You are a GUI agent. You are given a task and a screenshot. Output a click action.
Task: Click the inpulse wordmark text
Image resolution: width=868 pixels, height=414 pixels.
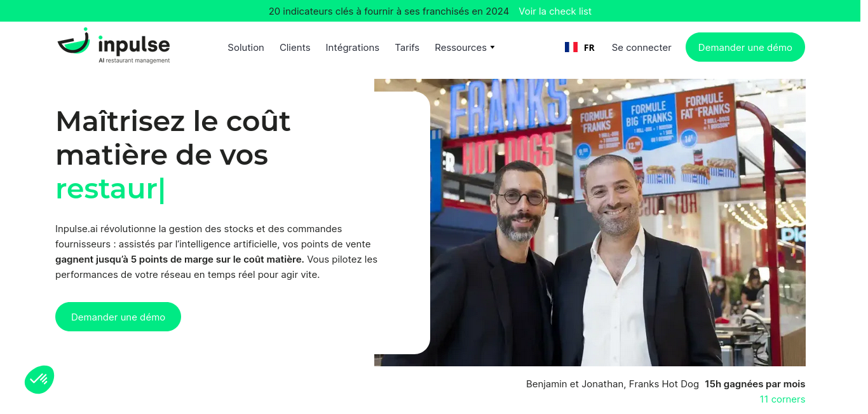[134, 45]
